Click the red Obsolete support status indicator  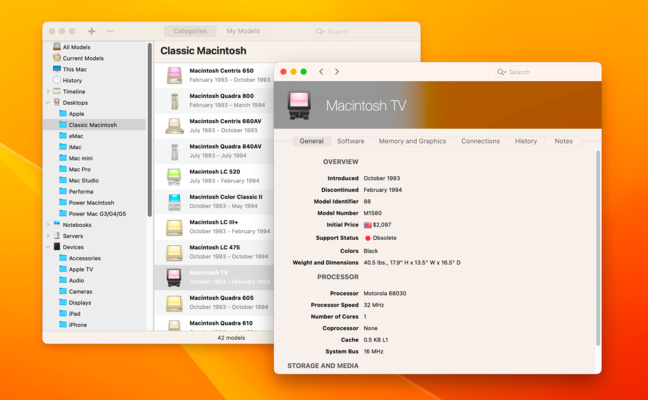(367, 238)
